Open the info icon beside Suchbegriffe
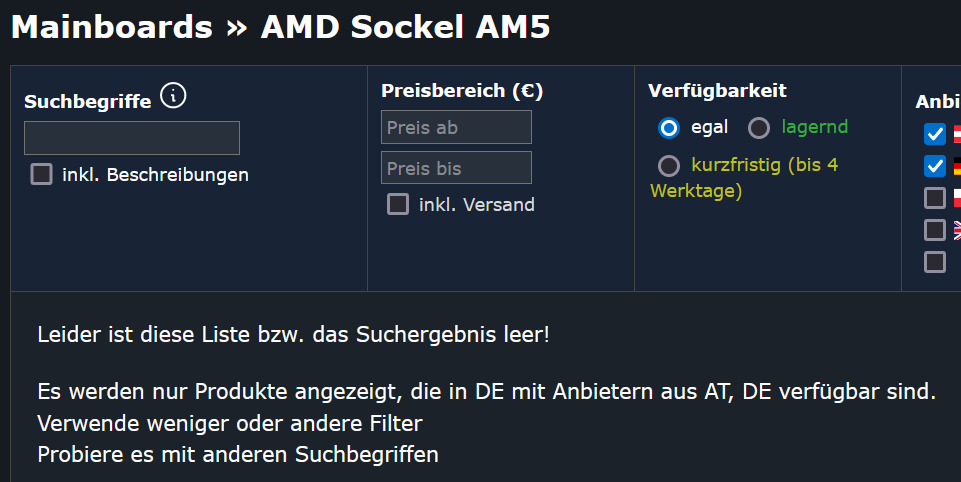 point(173,96)
